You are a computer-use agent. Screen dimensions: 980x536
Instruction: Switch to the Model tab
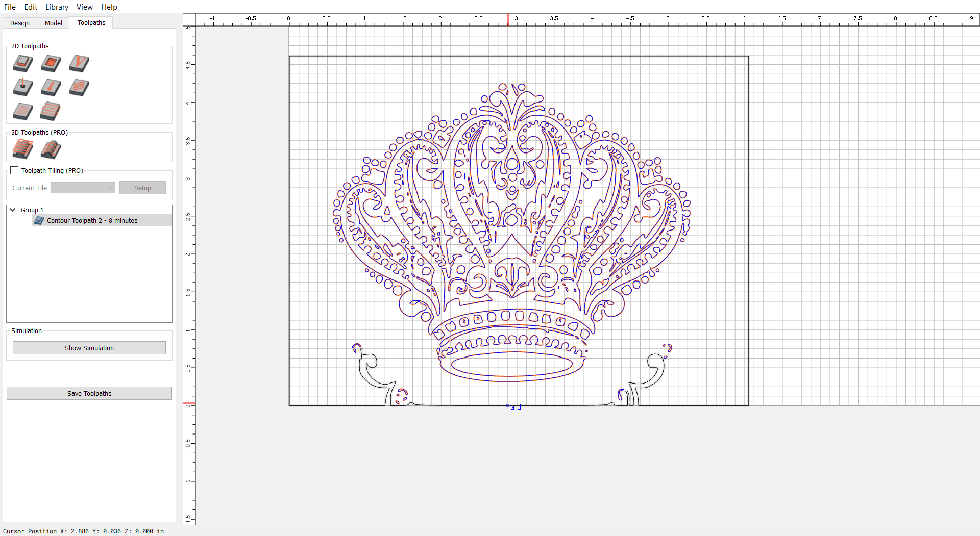(x=53, y=23)
